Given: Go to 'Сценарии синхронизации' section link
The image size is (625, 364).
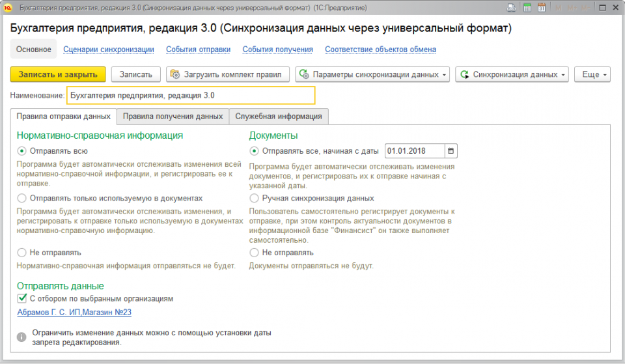Looking at the screenshot, I should (x=109, y=49).
